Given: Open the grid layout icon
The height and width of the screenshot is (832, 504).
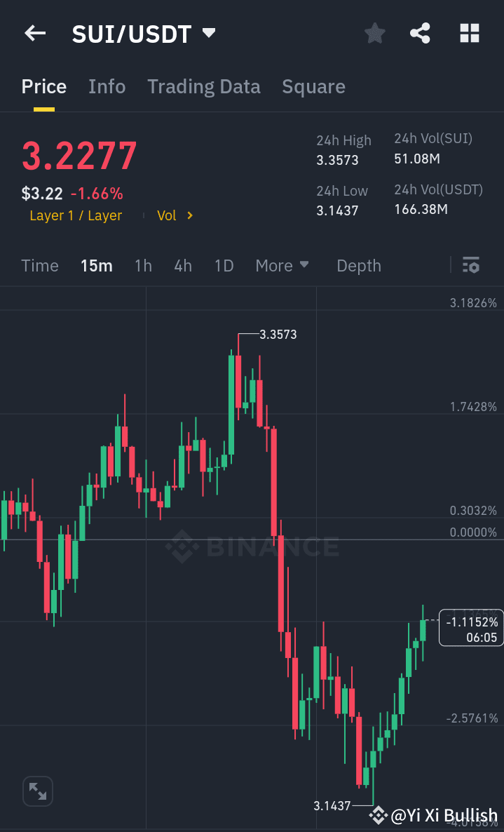Looking at the screenshot, I should pos(468,33).
